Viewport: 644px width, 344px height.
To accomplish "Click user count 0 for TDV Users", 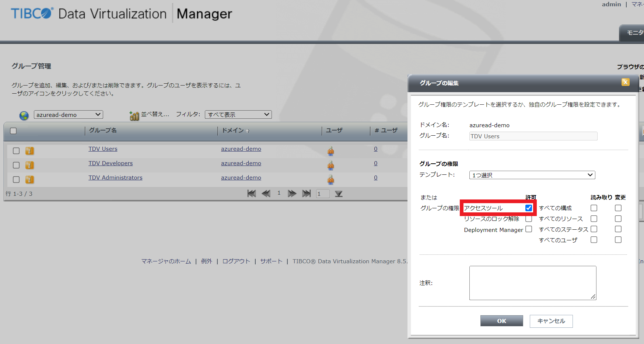I will coord(376,149).
